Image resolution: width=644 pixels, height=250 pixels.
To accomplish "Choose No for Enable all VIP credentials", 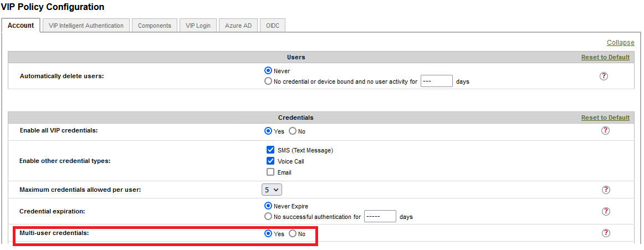I will click(293, 131).
